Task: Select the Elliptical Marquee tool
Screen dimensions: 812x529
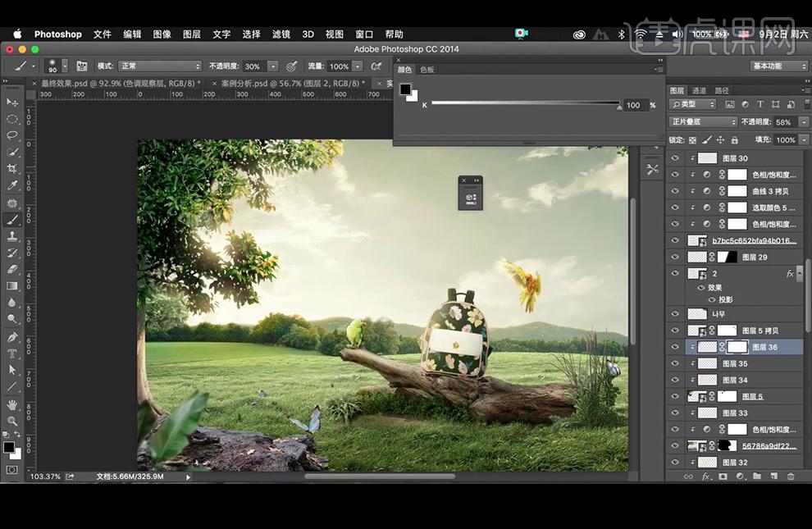Action: point(12,119)
